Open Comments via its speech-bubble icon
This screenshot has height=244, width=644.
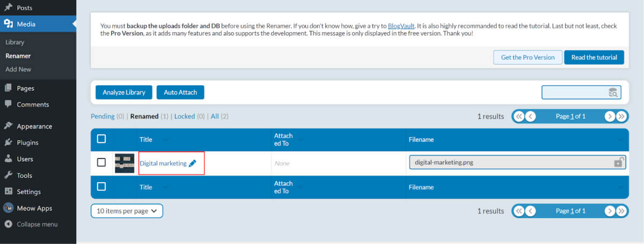tap(8, 104)
